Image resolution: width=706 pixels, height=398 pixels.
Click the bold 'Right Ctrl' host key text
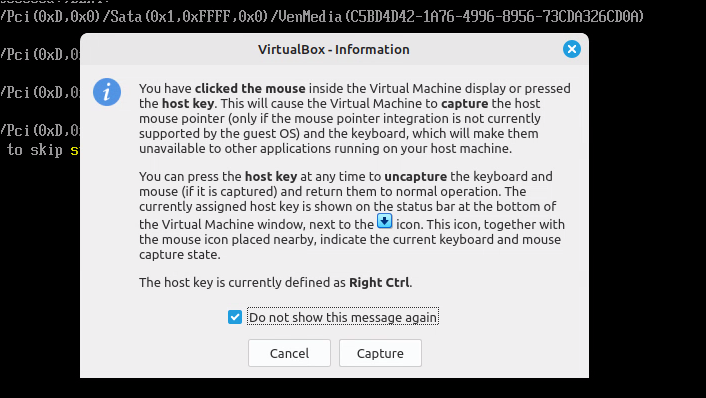[x=379, y=282]
